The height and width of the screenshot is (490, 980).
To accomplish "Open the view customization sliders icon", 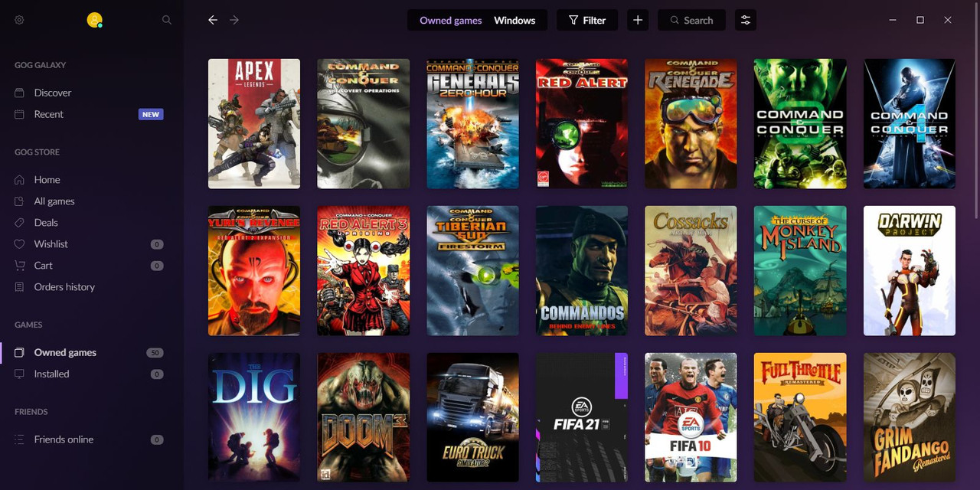I will pyautogui.click(x=746, y=21).
